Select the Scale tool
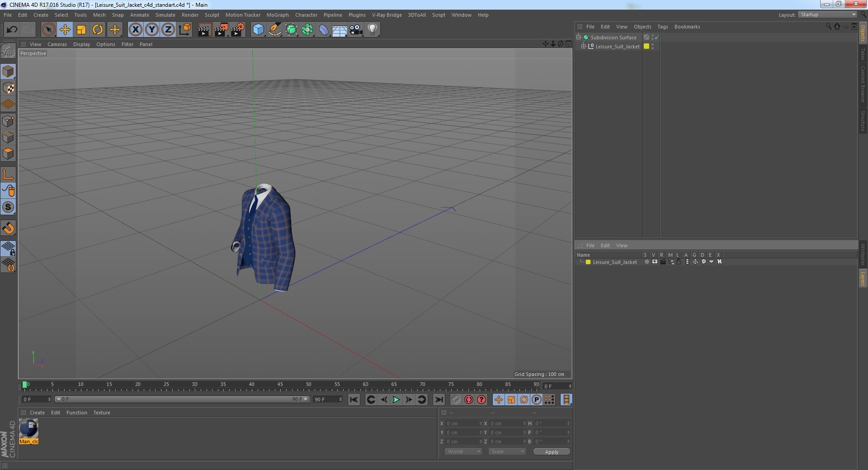The width and height of the screenshot is (868, 470). point(81,30)
